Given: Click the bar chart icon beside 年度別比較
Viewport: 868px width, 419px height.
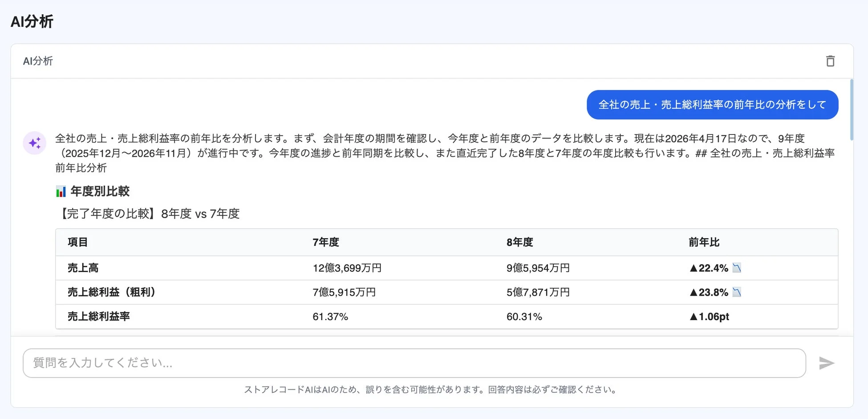Looking at the screenshot, I should click(x=60, y=191).
